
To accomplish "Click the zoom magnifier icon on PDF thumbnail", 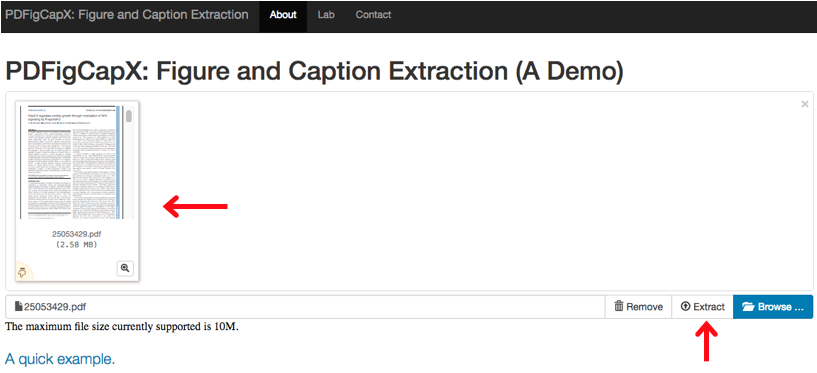I will pos(125,268).
